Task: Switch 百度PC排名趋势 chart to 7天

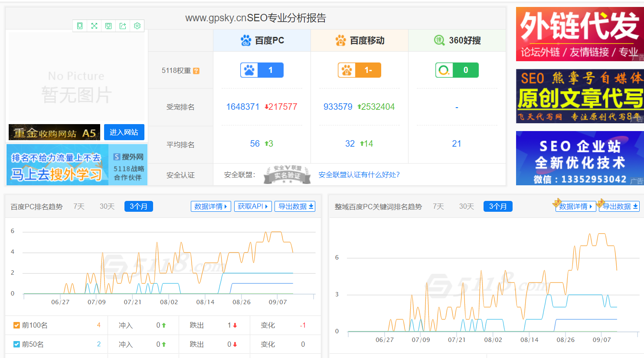Action: (79, 207)
